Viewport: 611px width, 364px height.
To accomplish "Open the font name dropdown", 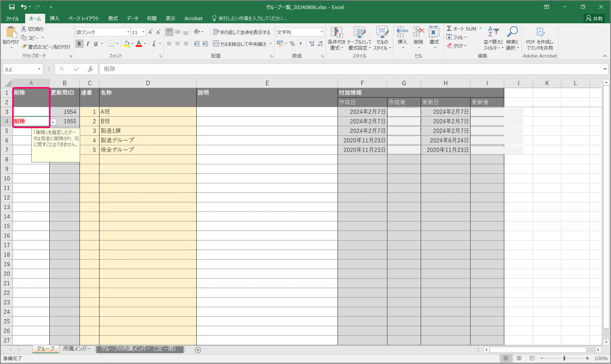I will coord(128,32).
